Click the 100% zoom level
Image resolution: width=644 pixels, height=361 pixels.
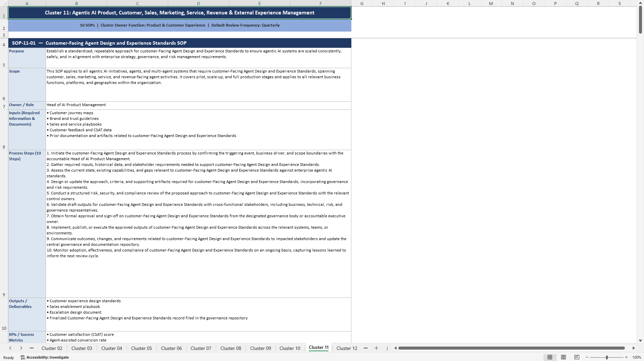tap(637, 357)
